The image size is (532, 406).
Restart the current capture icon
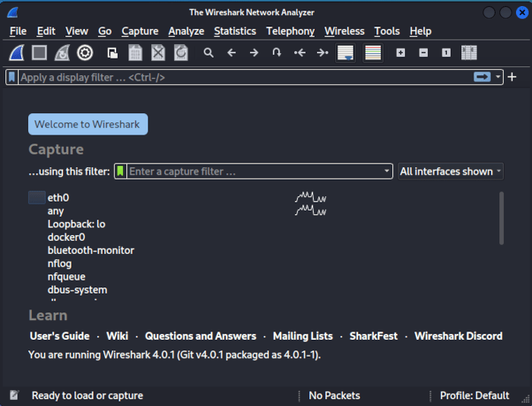pos(62,53)
